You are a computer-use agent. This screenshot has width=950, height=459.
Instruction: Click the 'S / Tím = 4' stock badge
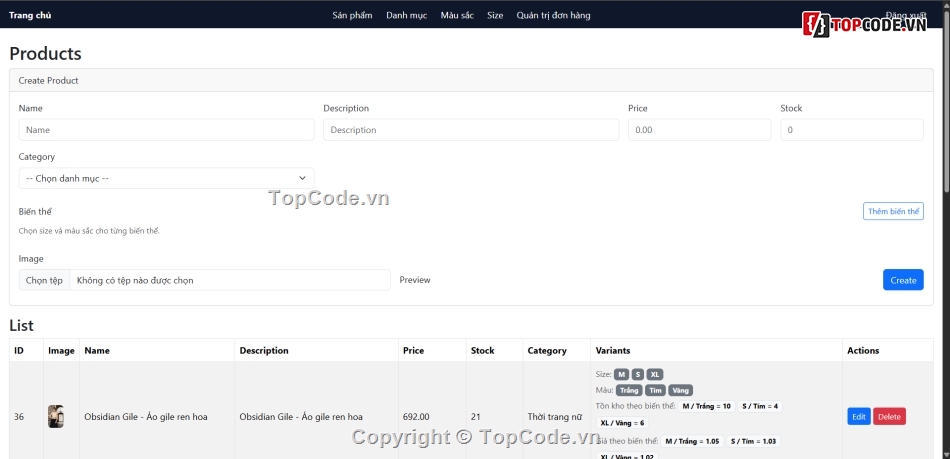(x=760, y=406)
